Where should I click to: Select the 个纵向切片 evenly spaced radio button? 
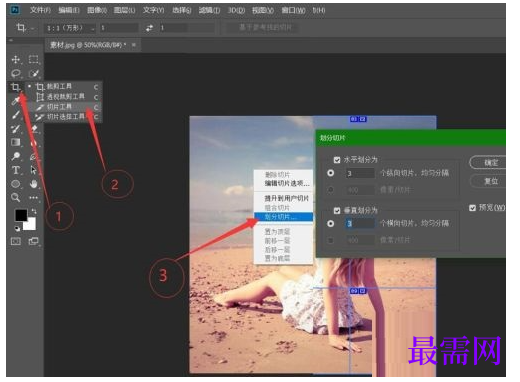pos(331,173)
